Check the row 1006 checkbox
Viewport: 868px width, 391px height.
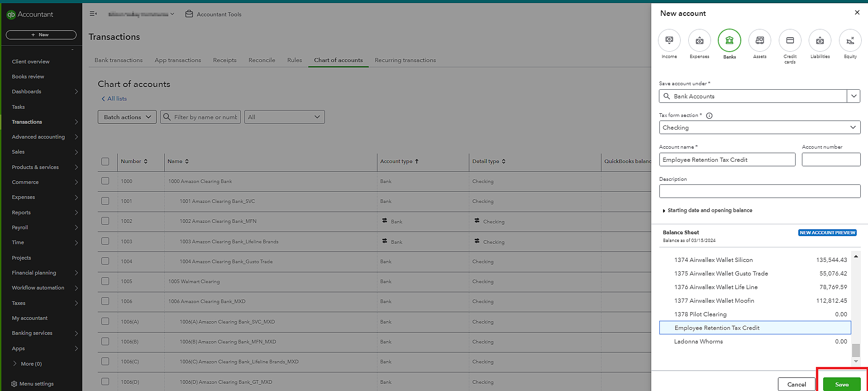(x=105, y=301)
